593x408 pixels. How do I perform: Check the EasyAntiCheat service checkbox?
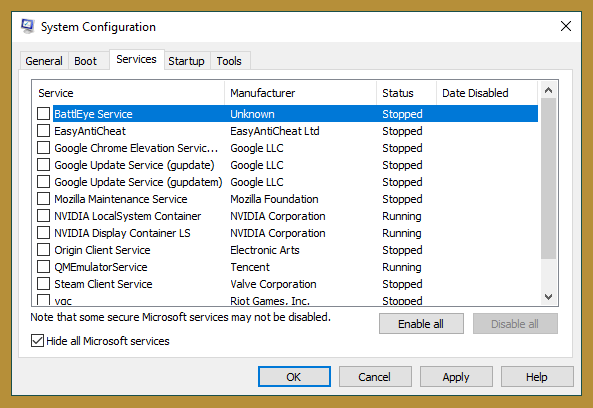(43, 130)
